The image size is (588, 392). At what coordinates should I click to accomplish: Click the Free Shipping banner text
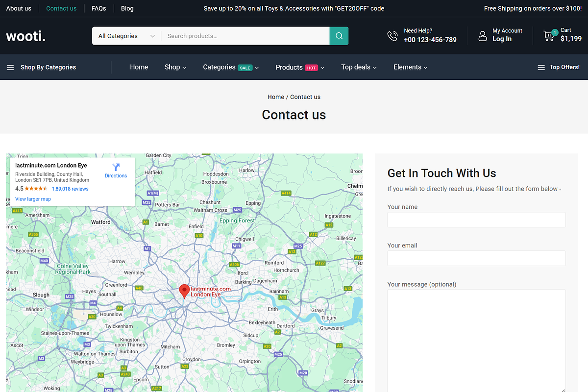[x=533, y=8]
